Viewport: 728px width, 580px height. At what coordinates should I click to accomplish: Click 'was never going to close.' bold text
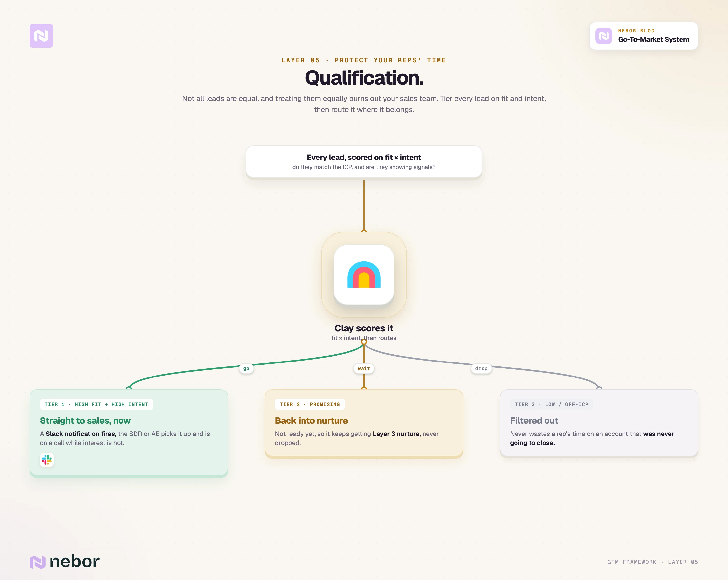tap(592, 438)
